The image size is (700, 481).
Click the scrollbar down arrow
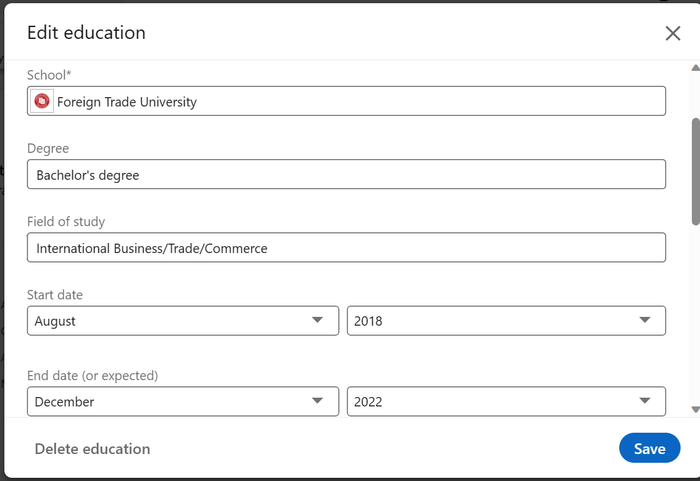(x=696, y=409)
